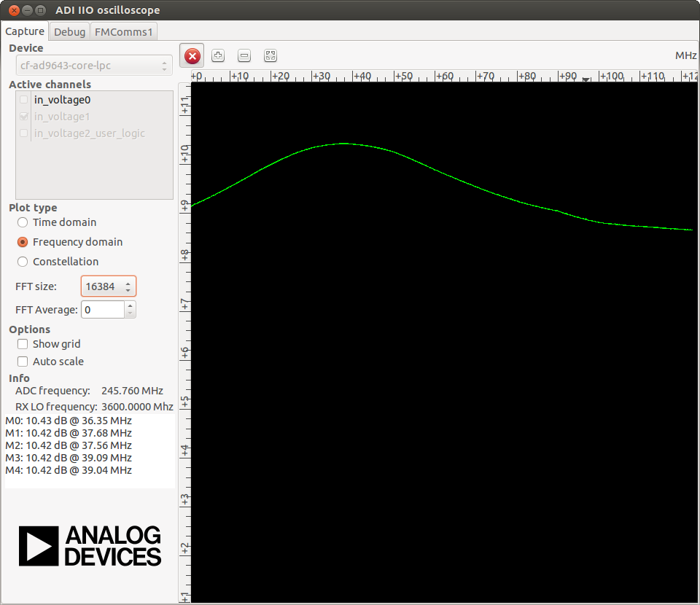Click the M4: 10.42 dB @ 39.04 MHz text

coord(69,470)
